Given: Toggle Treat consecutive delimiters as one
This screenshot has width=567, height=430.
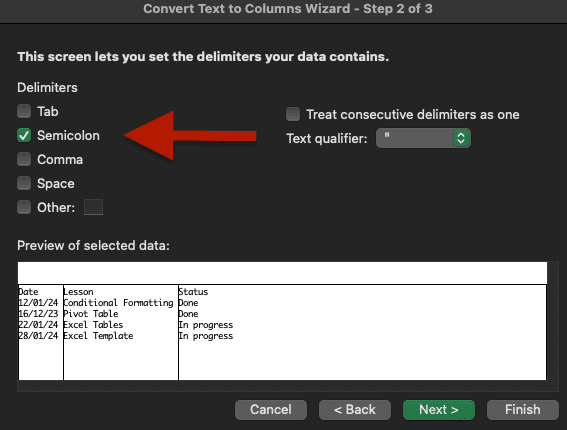Looking at the screenshot, I should click(293, 114).
